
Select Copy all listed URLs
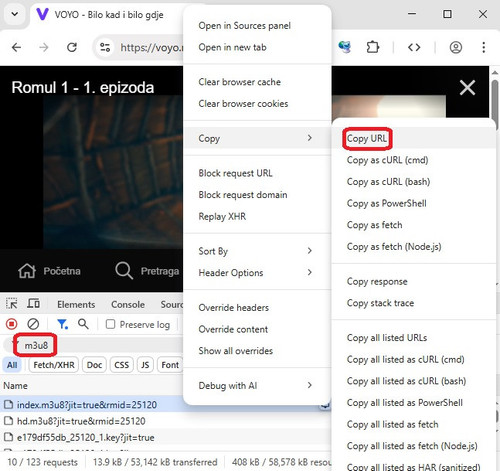point(414,338)
